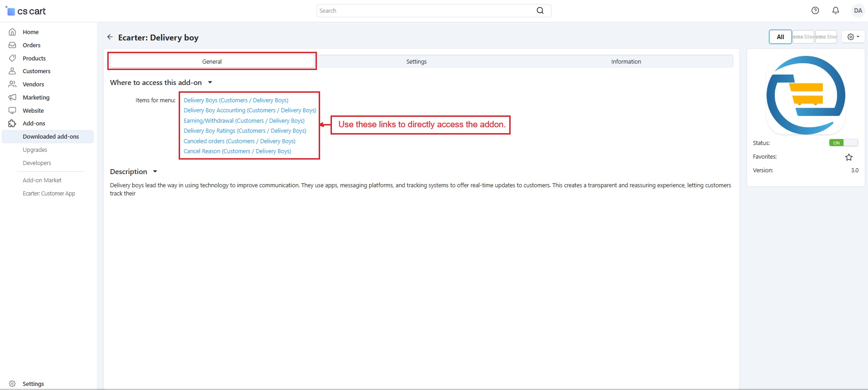Screen dimensions: 868x390
Task: Open Developers submenu item
Action: (x=37, y=163)
